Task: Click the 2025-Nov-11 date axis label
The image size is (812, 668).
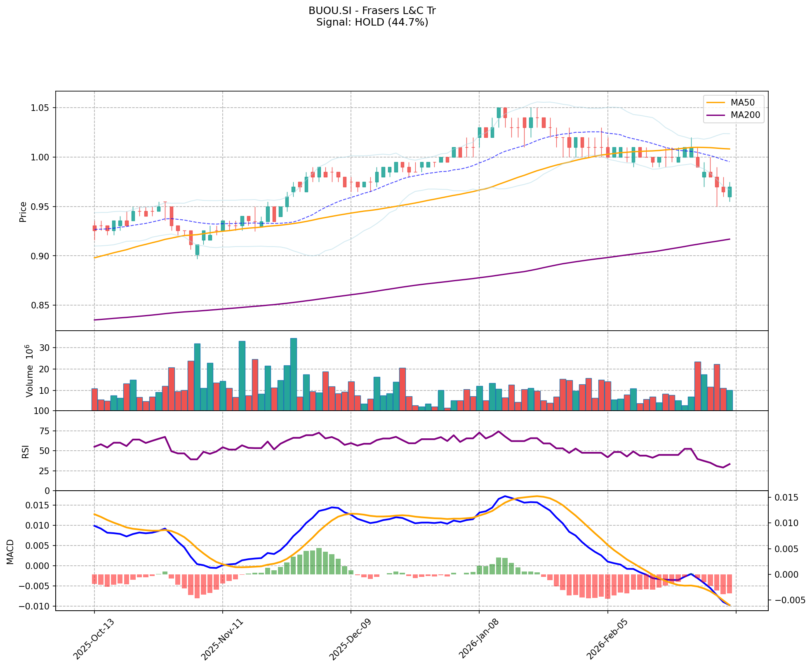Action: tap(221, 639)
